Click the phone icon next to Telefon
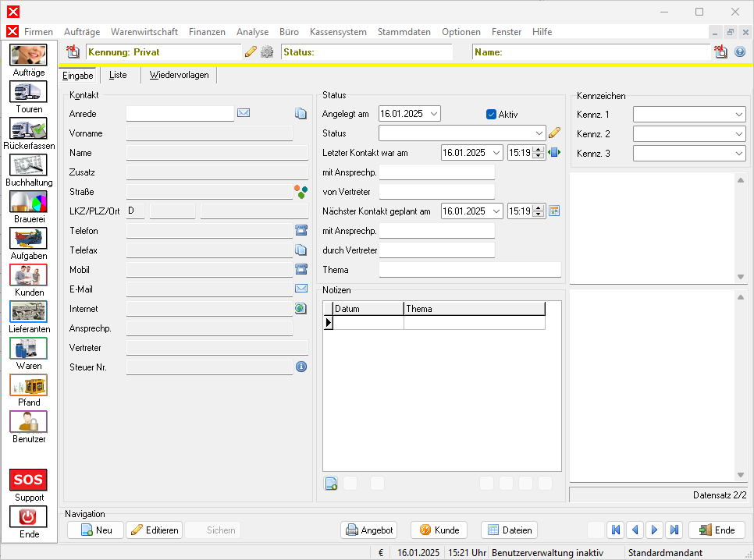The image size is (754, 560). [x=301, y=231]
